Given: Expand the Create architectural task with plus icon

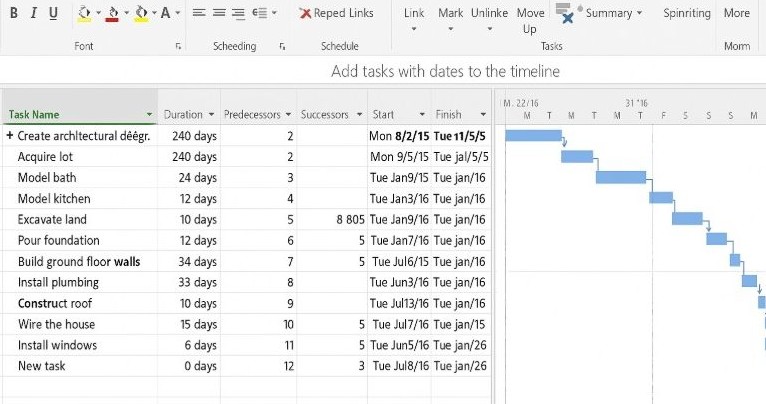Looking at the screenshot, I should 10,136.
